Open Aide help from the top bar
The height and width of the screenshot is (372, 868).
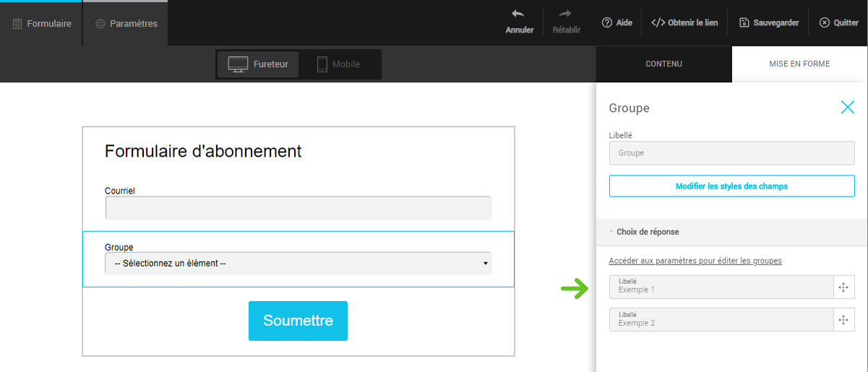coord(616,23)
